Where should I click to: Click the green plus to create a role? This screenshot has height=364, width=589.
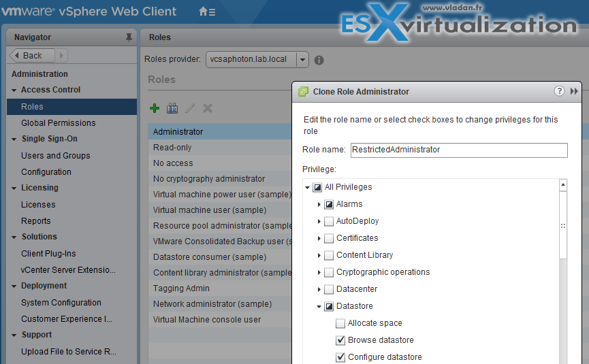(155, 108)
